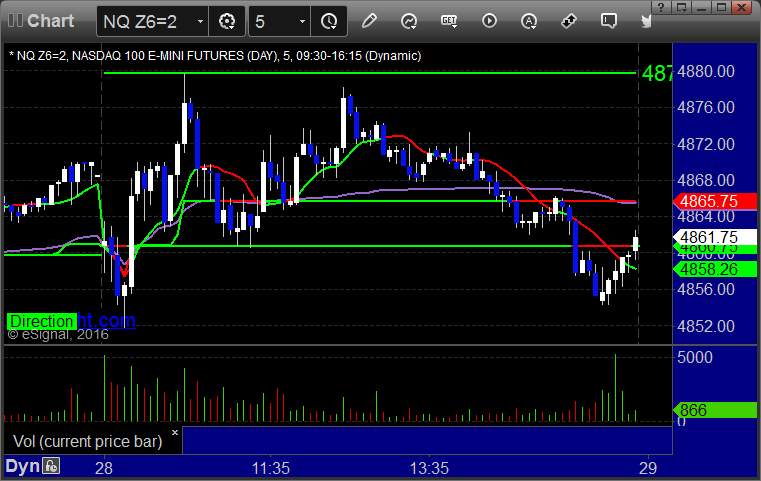
Task: Click the help question mark button
Action: click(x=661, y=7)
